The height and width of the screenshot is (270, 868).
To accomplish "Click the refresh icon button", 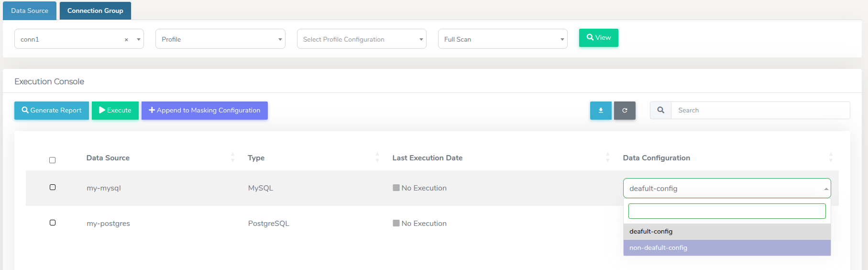I will click(x=625, y=111).
